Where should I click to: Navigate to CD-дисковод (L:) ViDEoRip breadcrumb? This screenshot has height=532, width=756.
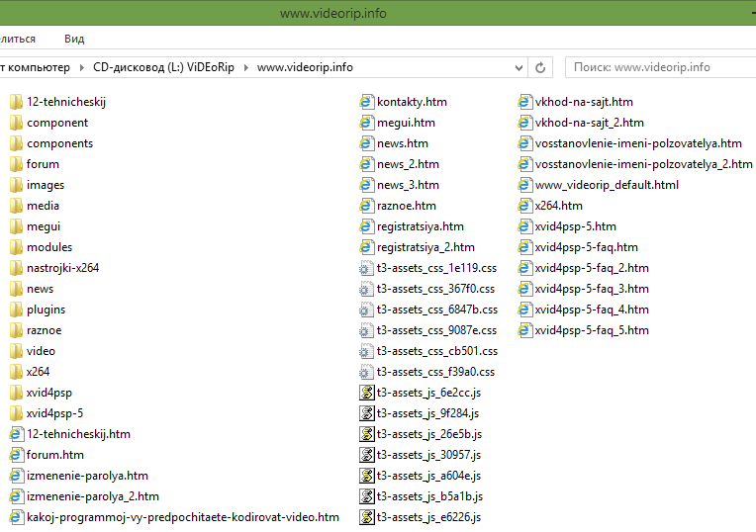(x=166, y=67)
